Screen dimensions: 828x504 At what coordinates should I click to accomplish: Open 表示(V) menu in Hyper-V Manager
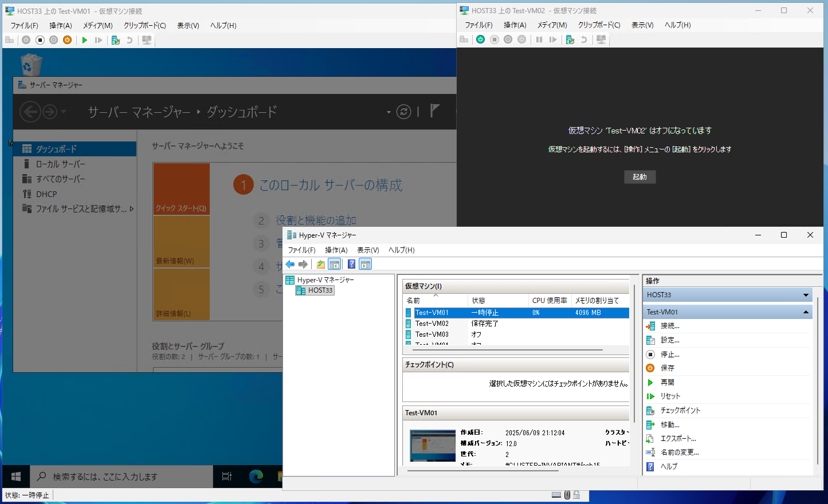tap(368, 250)
